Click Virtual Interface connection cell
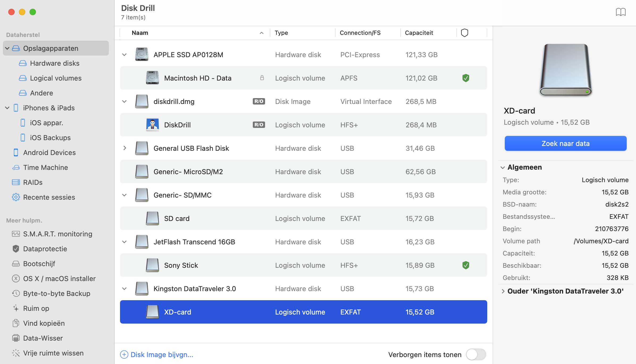Viewport: 636px width, 364px height. [366, 101]
